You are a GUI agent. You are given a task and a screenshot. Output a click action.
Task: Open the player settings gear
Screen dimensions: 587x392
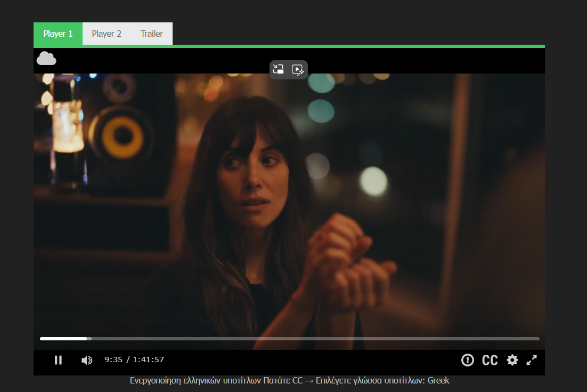coord(512,360)
